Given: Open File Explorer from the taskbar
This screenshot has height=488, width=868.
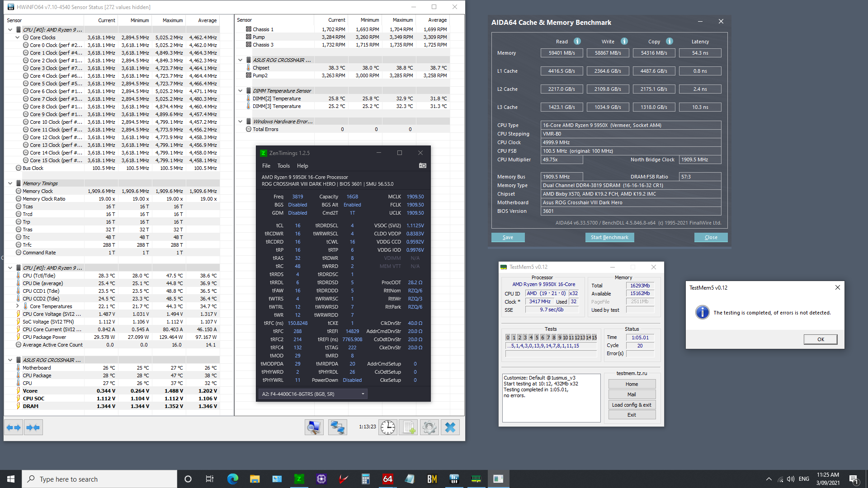Looking at the screenshot, I should point(255,479).
